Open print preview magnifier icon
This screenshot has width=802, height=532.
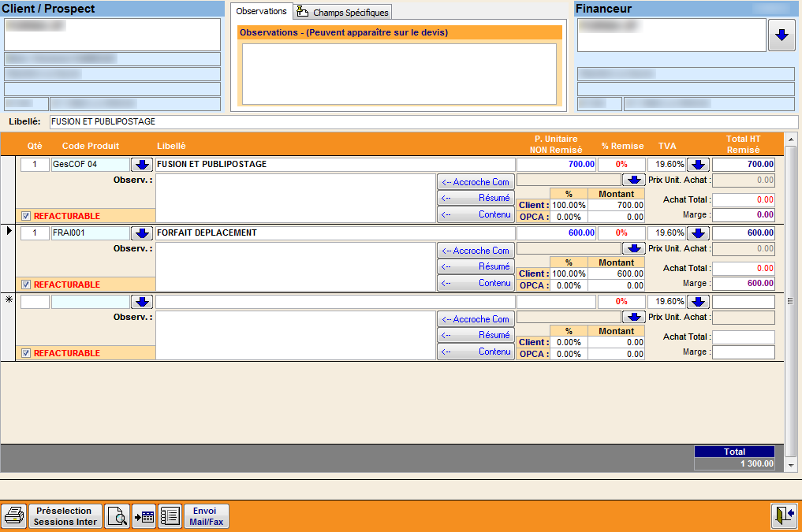pos(117,516)
